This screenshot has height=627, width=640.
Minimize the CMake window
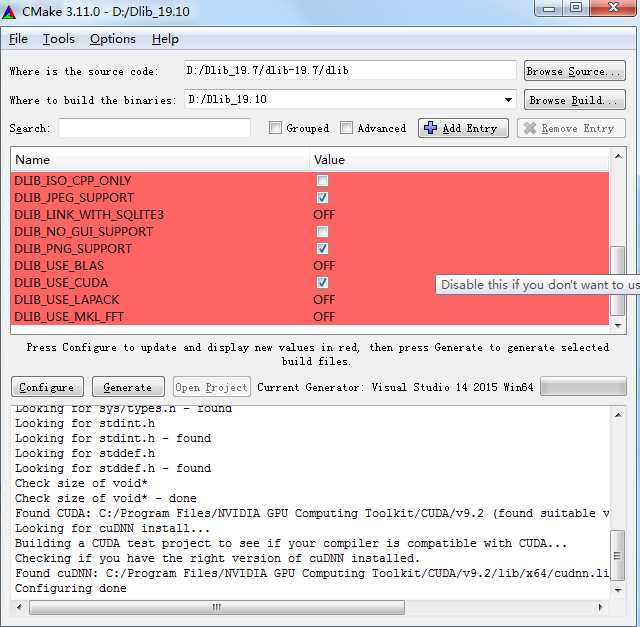[x=549, y=8]
